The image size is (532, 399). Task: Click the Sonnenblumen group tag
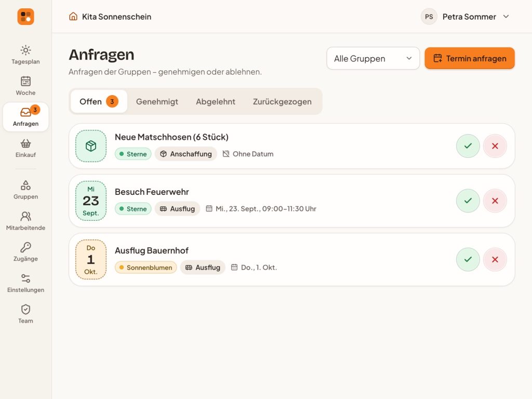pyautogui.click(x=146, y=268)
